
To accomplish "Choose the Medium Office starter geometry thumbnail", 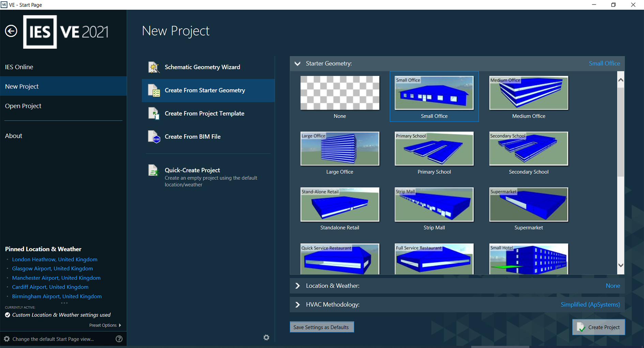I will [528, 93].
